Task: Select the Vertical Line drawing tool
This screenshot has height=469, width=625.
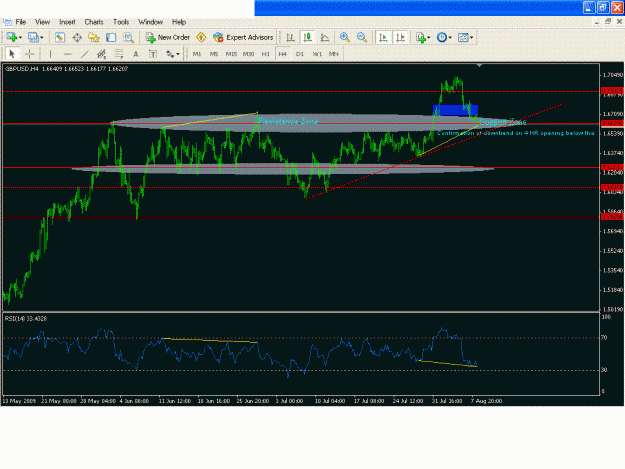Action: pos(50,54)
